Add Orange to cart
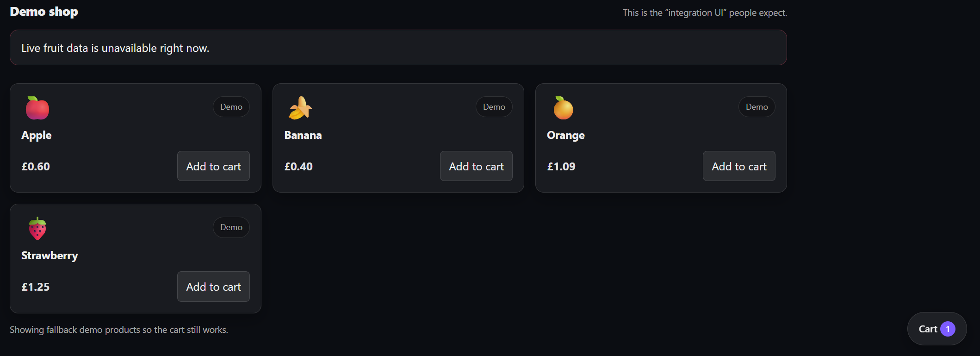The height and width of the screenshot is (356, 980). [x=739, y=166]
